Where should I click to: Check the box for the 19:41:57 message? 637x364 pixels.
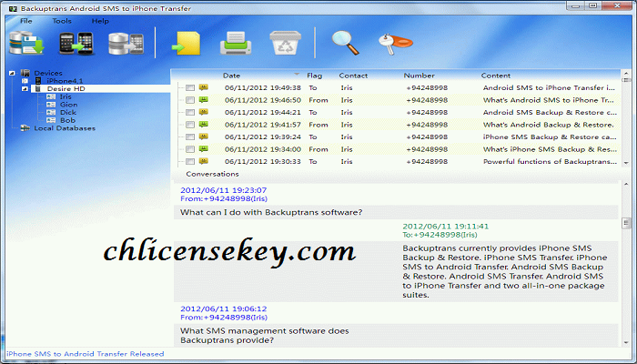coord(190,125)
